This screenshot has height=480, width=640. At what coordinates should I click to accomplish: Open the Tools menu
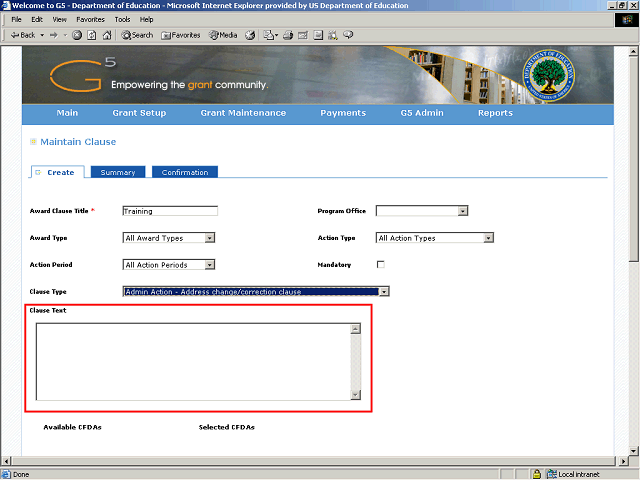122,20
